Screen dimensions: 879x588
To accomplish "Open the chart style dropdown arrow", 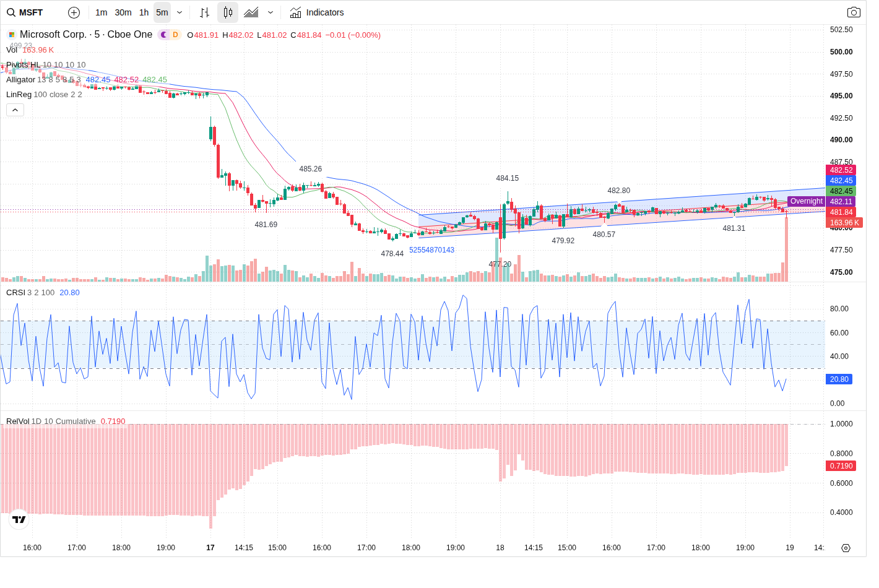I will pos(271,12).
